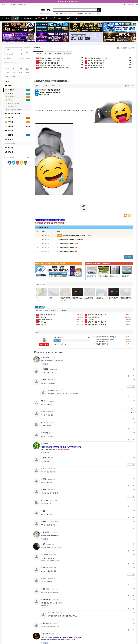The image size is (138, 644).
Task: Open the 회원랭킹 nav bar menu
Action: tap(60, 18)
